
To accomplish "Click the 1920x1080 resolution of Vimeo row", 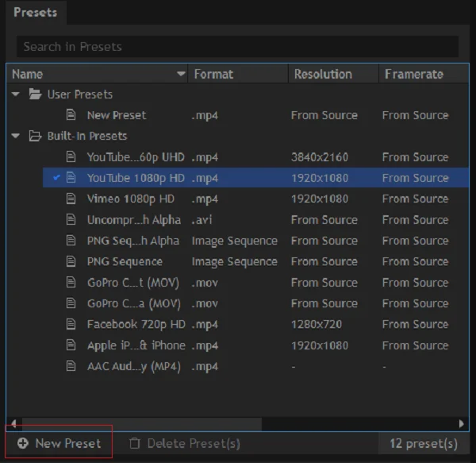I will click(x=320, y=199).
